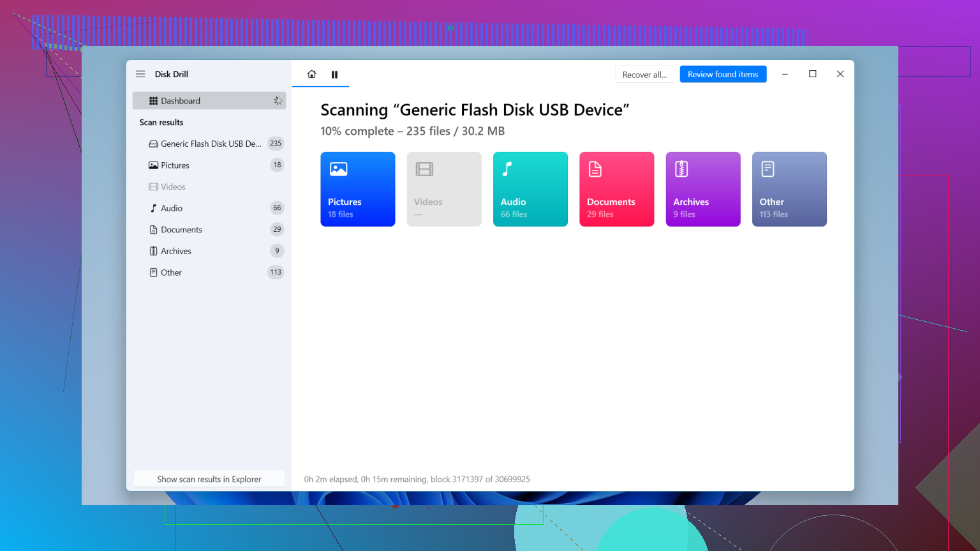Click the sidebar Pictures image icon

pos(153,165)
